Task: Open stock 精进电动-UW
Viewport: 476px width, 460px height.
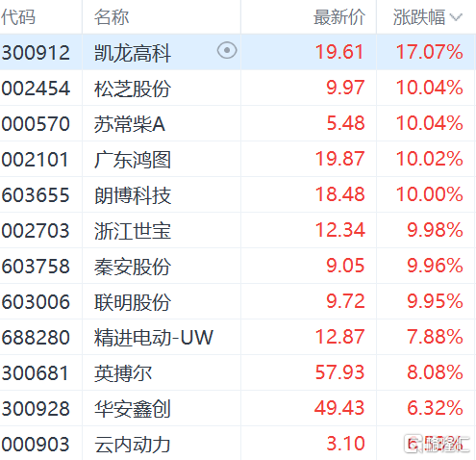Action: pos(154,338)
